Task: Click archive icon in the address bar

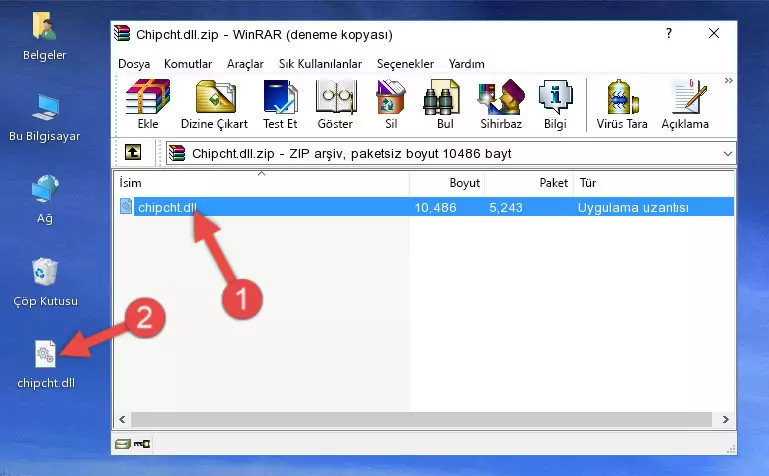Action: [x=177, y=153]
